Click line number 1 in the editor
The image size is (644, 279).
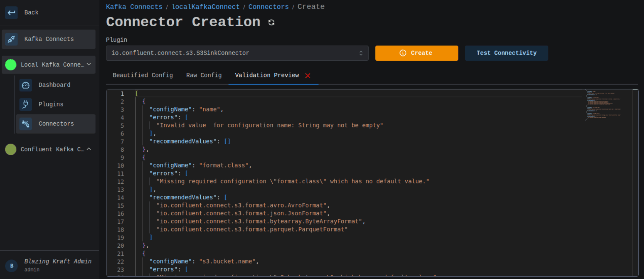pyautogui.click(x=122, y=94)
